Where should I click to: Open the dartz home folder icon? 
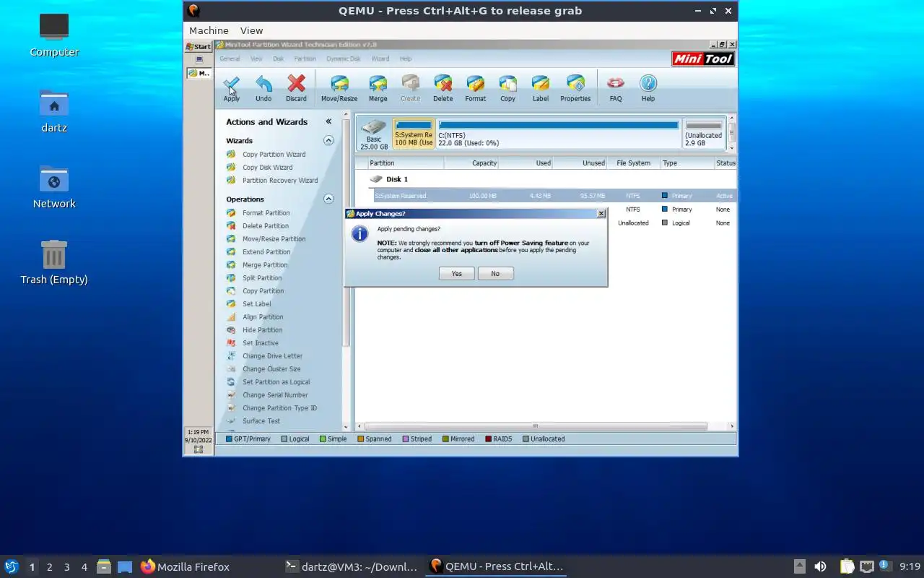(x=54, y=111)
